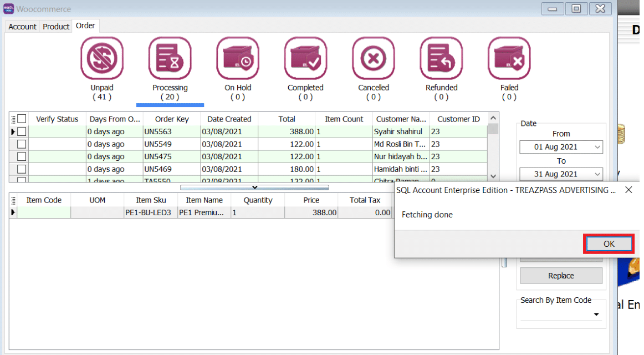
Task: Open the To date dropdown
Action: [597, 174]
